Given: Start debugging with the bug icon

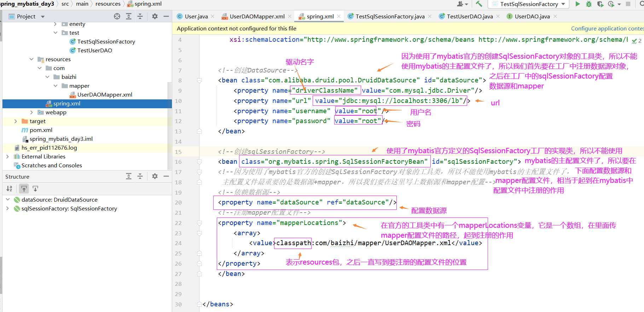Looking at the screenshot, I should 589,4.
